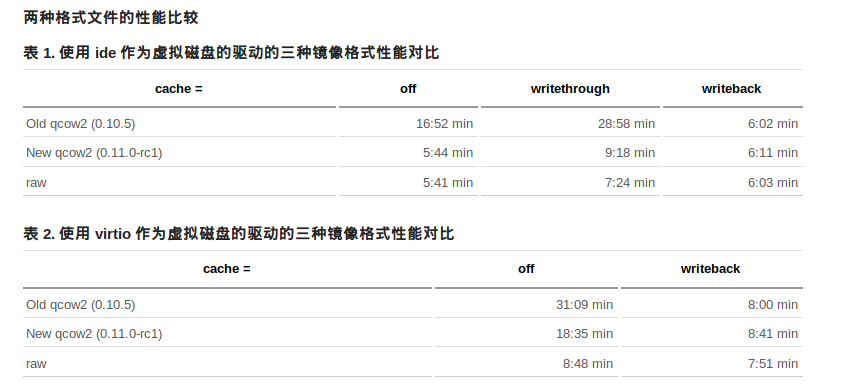Image resolution: width=844 pixels, height=391 pixels.
Task: Click Old qcow2 (0.10.5) row label in table 2
Action: [x=80, y=305]
